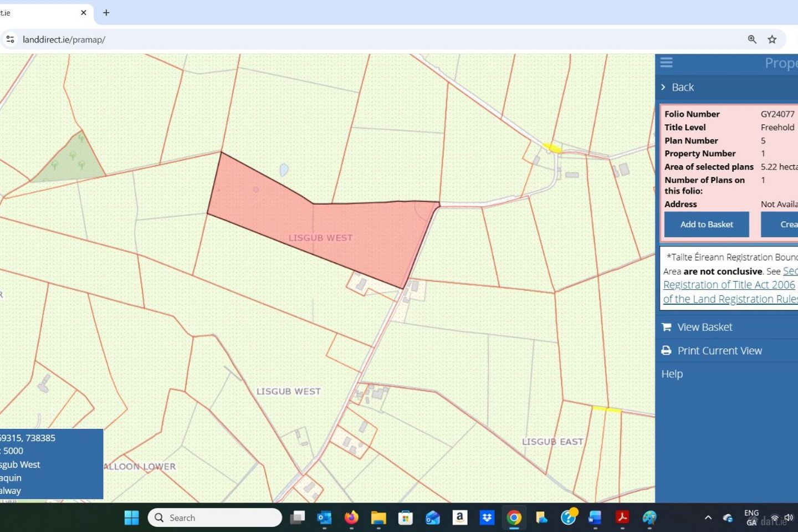Open the Help menu item
This screenshot has height=532, width=798.
[672, 374]
